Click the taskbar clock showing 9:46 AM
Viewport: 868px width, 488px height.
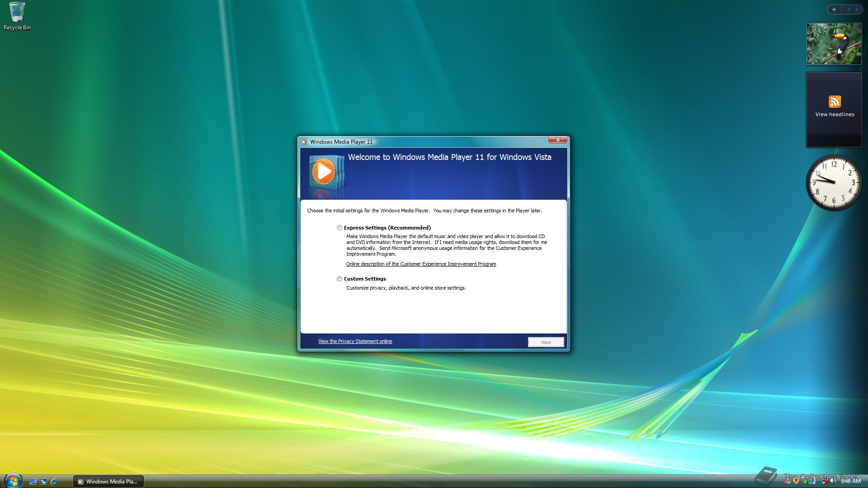851,481
